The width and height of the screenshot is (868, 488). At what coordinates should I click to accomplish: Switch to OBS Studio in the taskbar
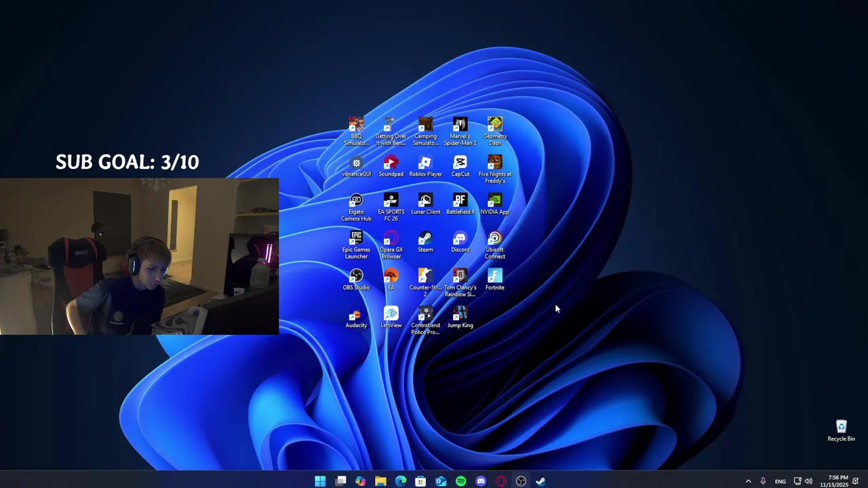(521, 481)
